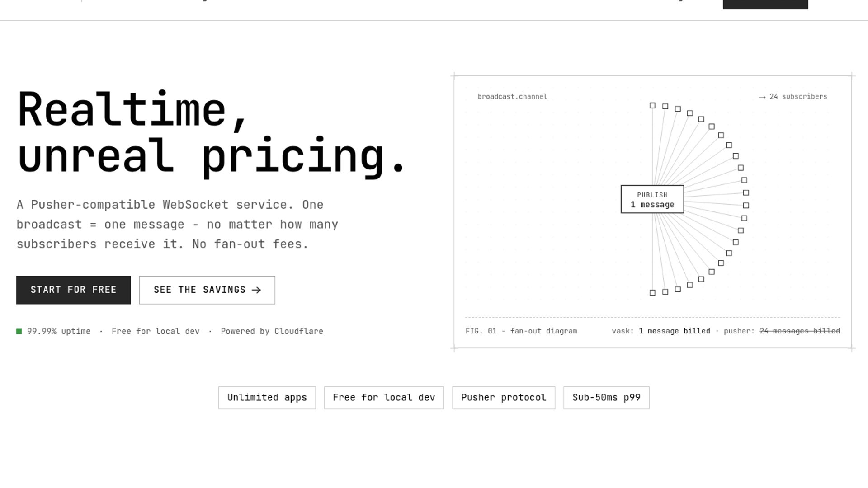Click the FIG. 01 fan-out diagram caption

(x=521, y=331)
